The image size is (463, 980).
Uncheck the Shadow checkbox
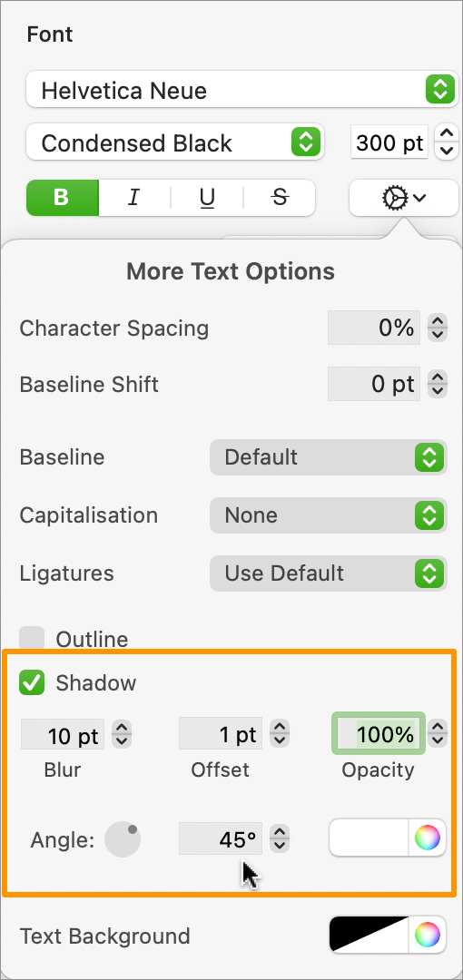click(32, 682)
